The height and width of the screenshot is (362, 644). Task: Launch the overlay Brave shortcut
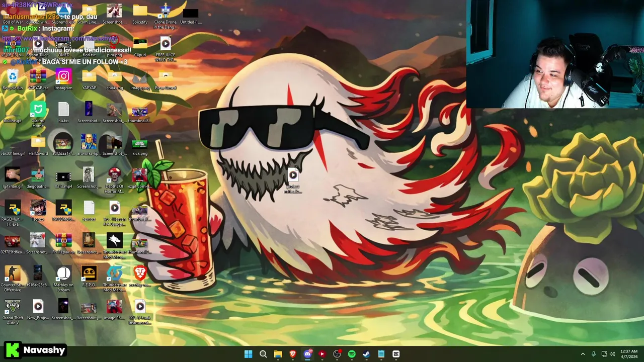[x=140, y=277]
